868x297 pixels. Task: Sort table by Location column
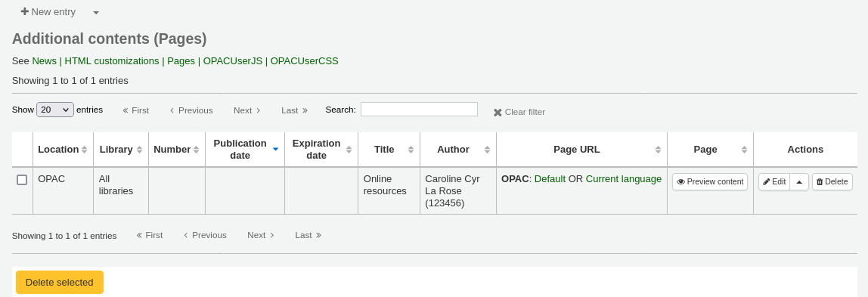[63, 150]
